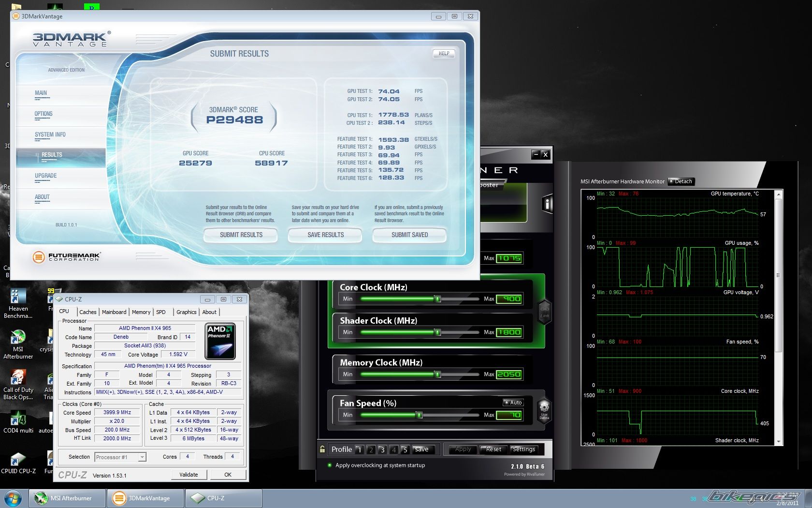Click the Afterburner info 'i' icon
This screenshot has width=812, height=508.
(547, 204)
